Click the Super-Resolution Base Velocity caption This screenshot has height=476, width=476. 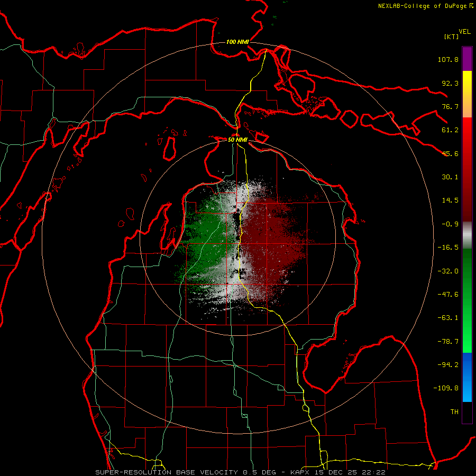click(x=241, y=472)
